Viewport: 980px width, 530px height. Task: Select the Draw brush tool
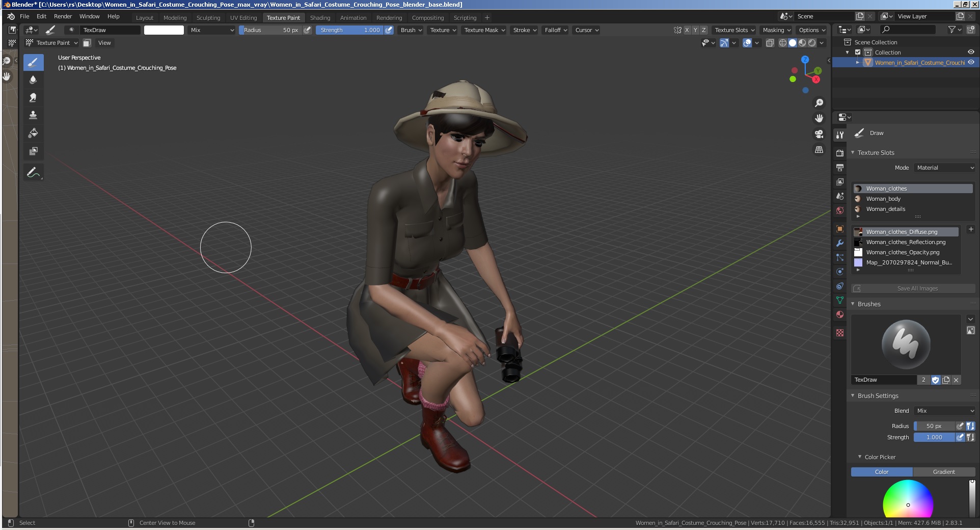(x=33, y=63)
